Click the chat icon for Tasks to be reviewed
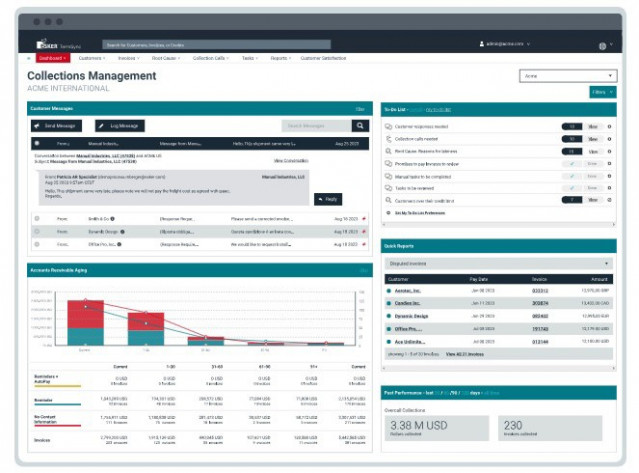Screen dimensions: 639x473 [x=388, y=188]
